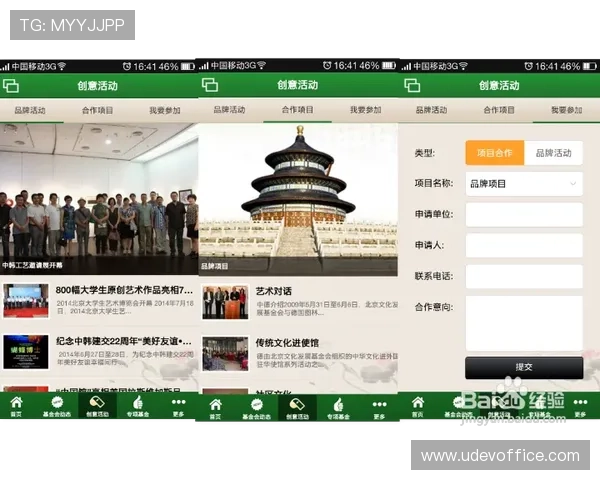
Task: Submit the form with 提交 button
Action: click(x=524, y=367)
